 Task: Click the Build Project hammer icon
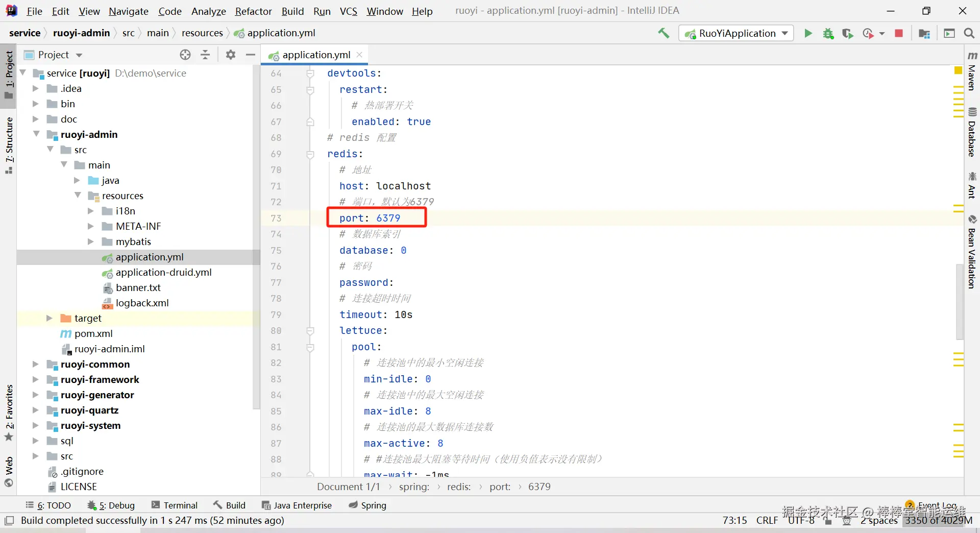point(664,33)
